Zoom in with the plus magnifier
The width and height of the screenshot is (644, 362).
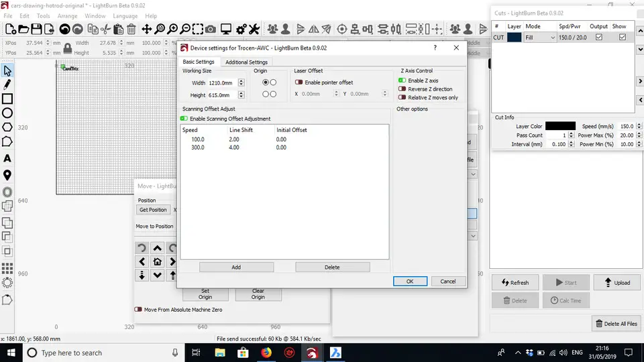[x=172, y=29]
